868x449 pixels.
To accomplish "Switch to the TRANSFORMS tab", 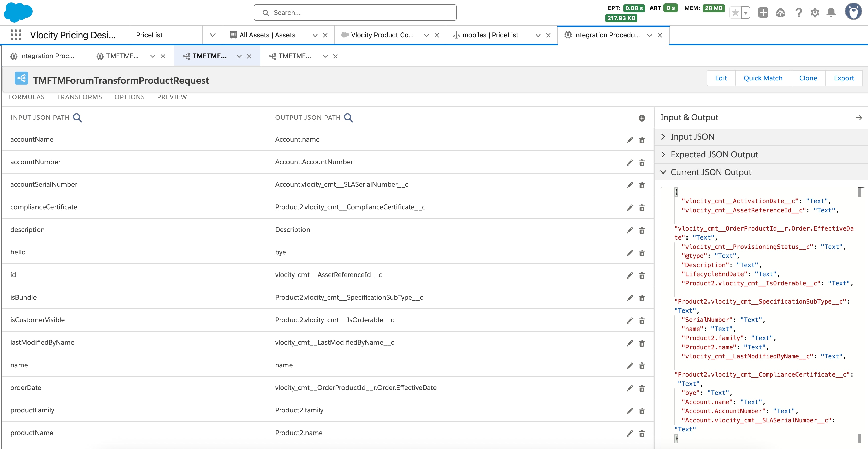I will (80, 97).
